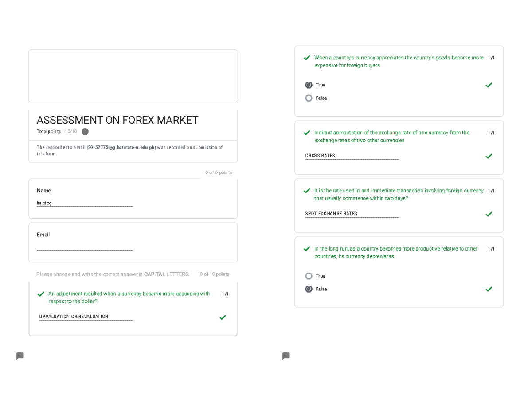Click the SPOT EXCHANGE RATES answer field
This screenshot has width=532, height=411.
352,214
